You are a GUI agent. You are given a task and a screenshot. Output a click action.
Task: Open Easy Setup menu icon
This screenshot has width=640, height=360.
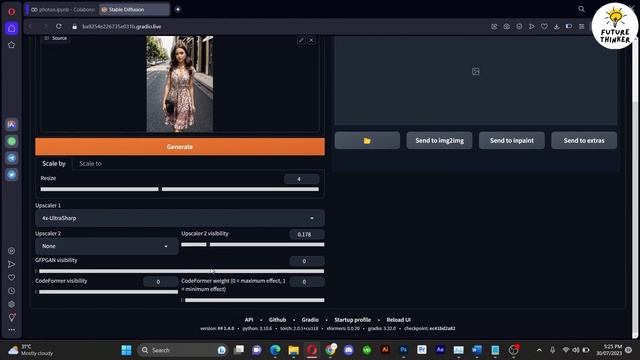pos(582,26)
